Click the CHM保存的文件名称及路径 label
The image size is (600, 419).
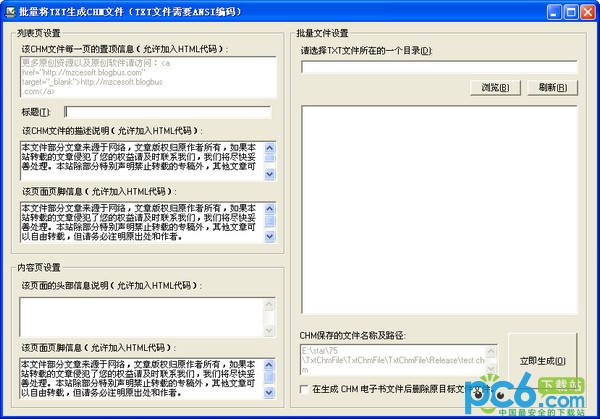tap(352, 336)
